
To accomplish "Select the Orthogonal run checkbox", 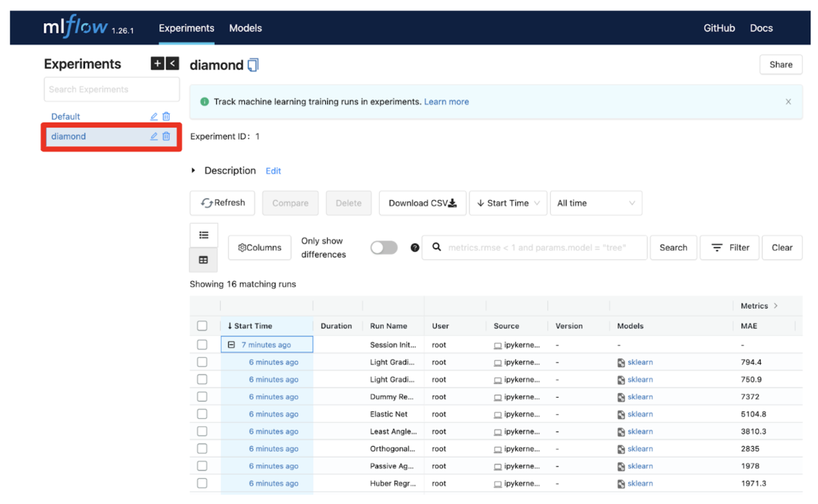I will (202, 449).
